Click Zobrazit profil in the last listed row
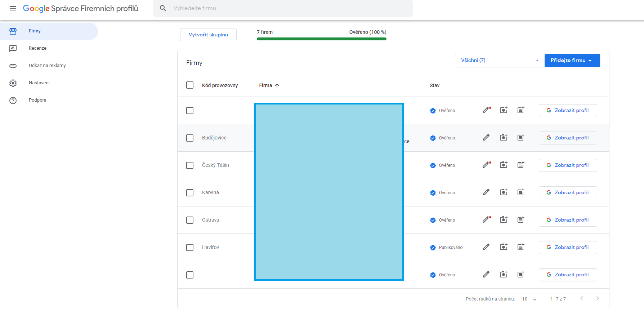 pyautogui.click(x=568, y=275)
